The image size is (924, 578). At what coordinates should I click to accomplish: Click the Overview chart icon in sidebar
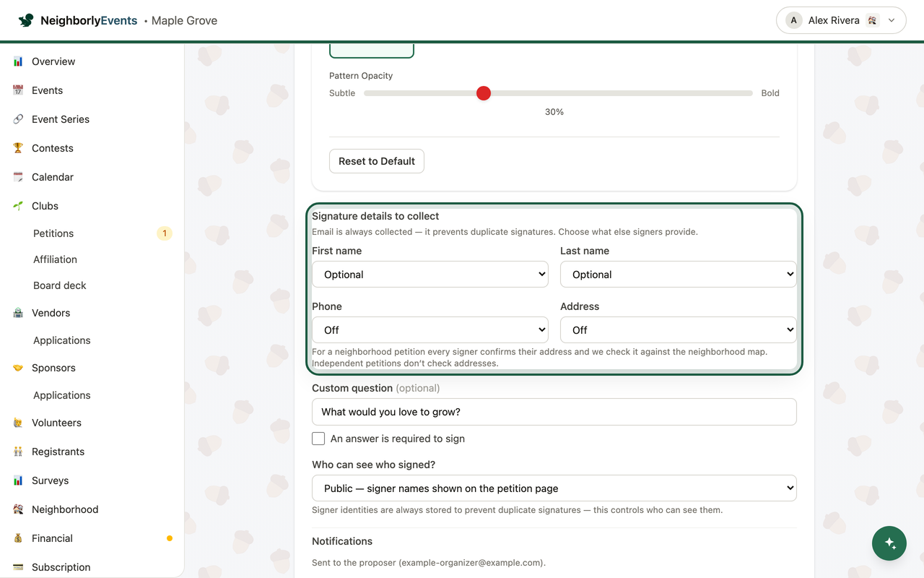(x=18, y=61)
